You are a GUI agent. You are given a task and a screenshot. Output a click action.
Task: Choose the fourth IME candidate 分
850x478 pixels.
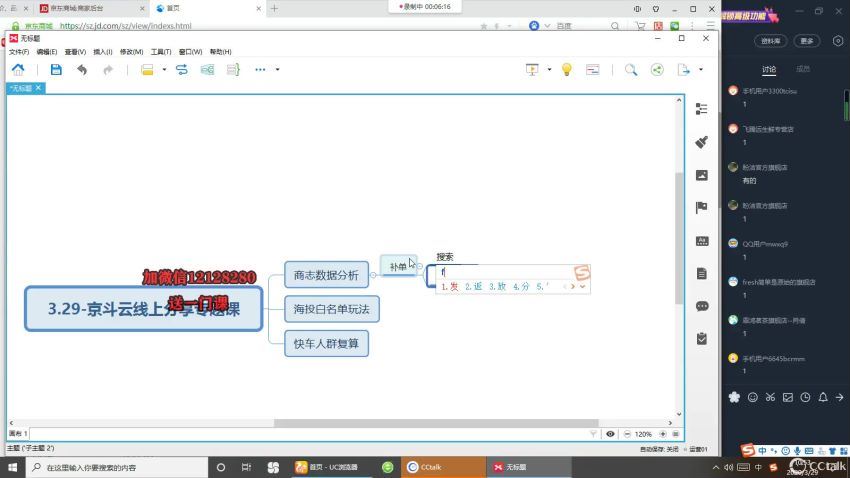point(521,286)
